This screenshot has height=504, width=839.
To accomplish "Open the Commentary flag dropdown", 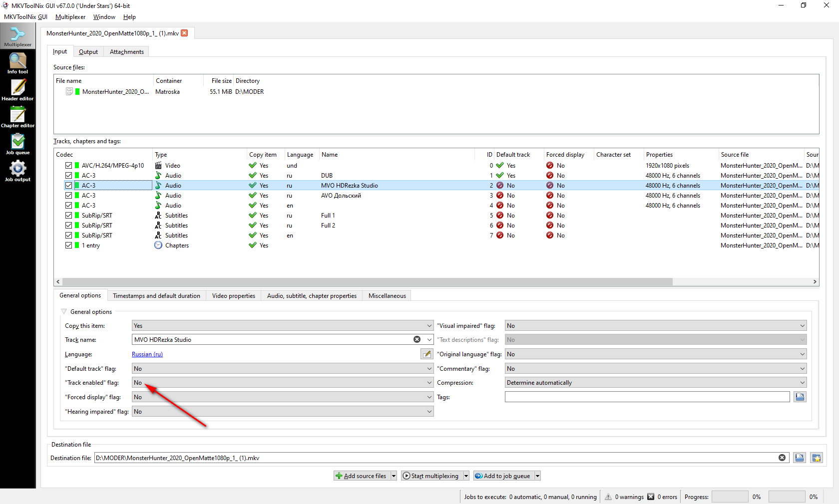I will point(656,368).
